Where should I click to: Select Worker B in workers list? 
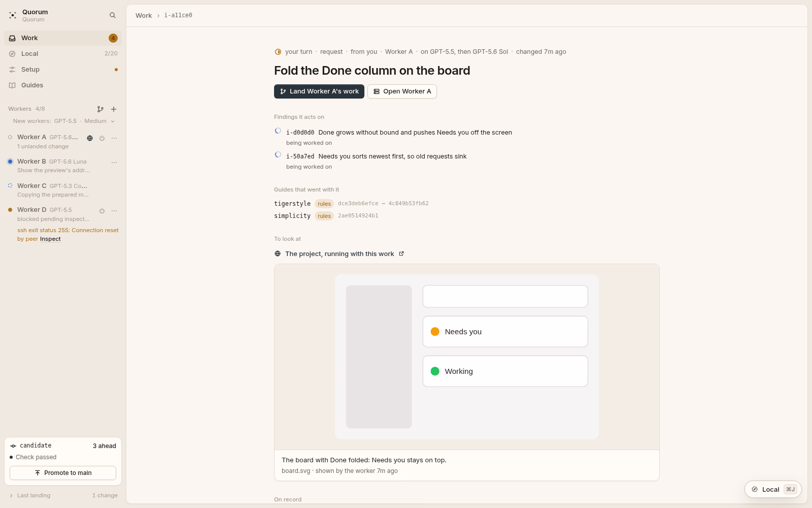click(x=63, y=166)
